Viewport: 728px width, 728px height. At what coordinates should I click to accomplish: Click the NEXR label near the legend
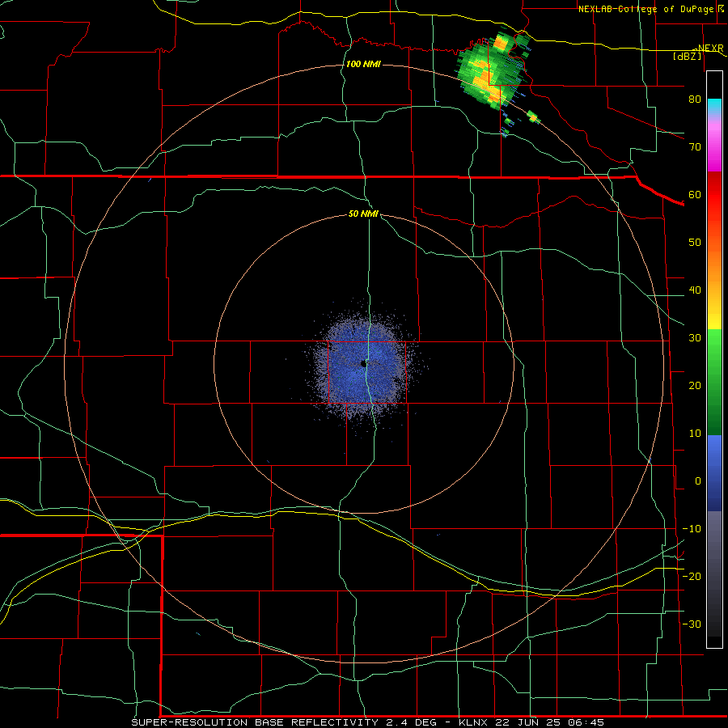point(710,48)
